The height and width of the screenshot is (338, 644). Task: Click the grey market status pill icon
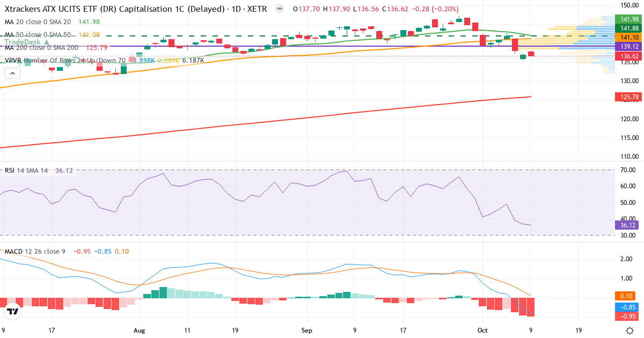click(279, 9)
